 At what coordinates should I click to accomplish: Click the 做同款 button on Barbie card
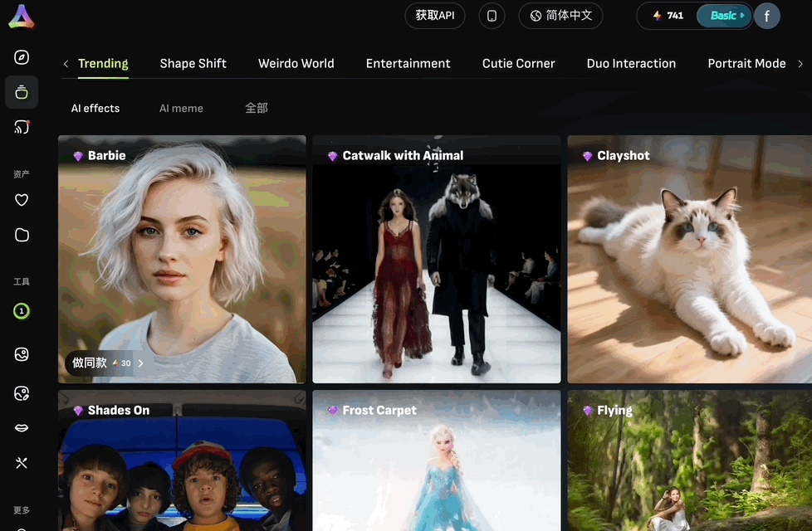tap(107, 363)
